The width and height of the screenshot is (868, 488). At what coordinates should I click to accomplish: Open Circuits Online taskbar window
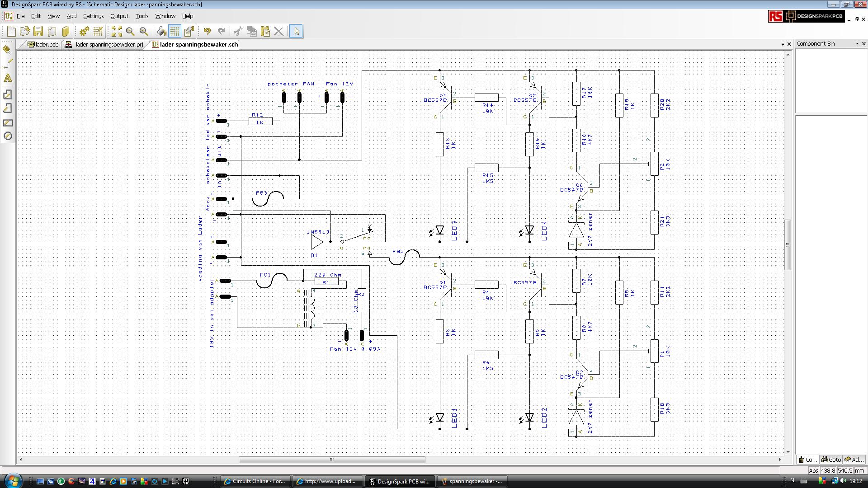[255, 481]
